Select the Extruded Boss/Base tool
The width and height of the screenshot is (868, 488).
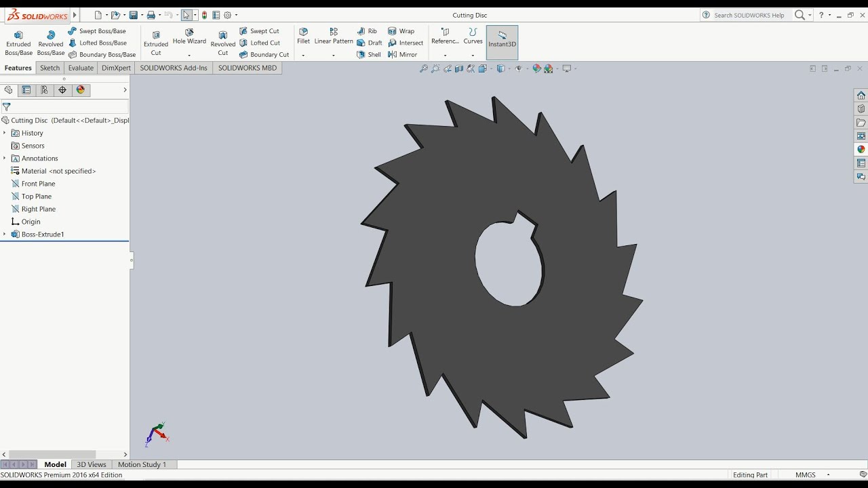(x=18, y=43)
